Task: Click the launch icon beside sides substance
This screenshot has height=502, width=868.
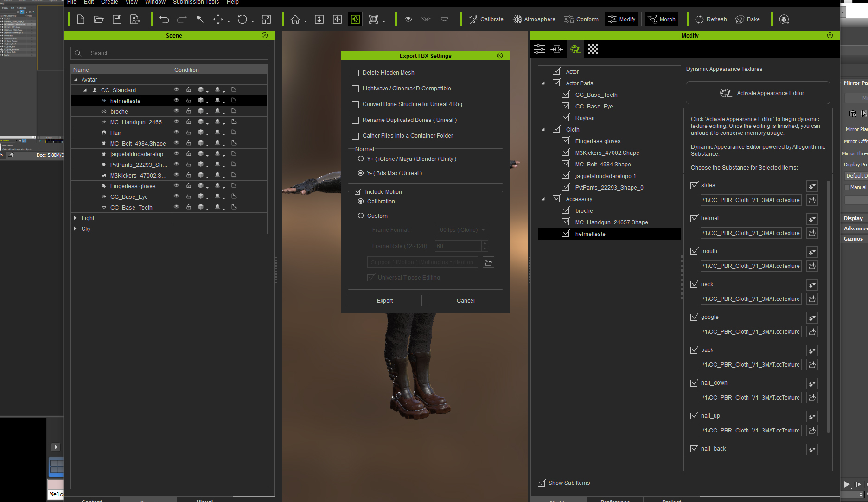Action: point(812,186)
